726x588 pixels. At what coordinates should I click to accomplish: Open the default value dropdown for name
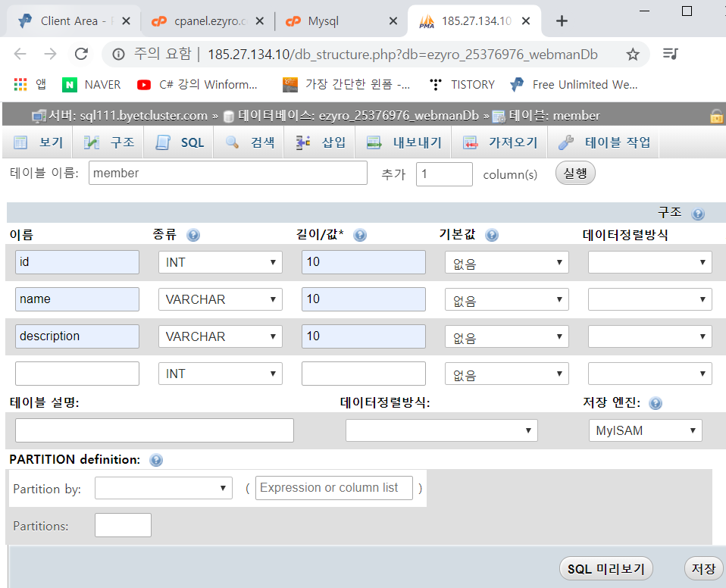[507, 299]
